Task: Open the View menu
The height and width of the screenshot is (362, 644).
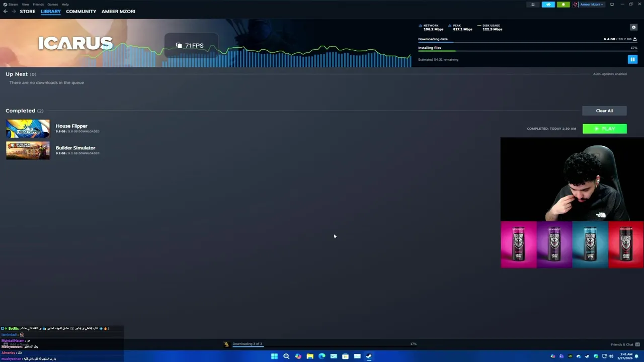Action: coord(25,4)
